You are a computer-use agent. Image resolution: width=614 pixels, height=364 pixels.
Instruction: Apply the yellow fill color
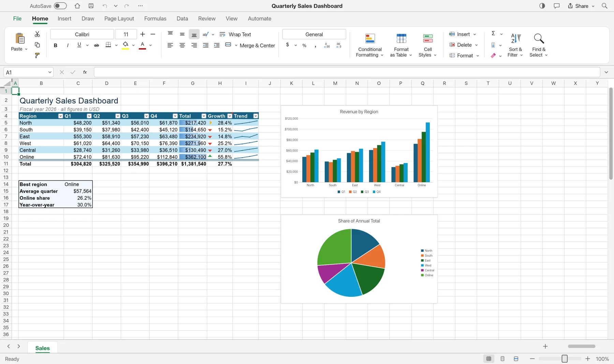[x=125, y=45]
